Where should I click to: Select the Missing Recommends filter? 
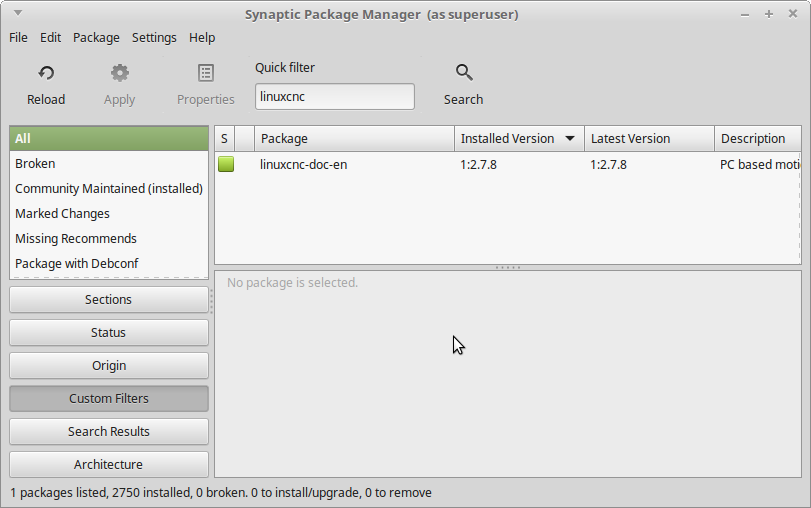pos(109,238)
